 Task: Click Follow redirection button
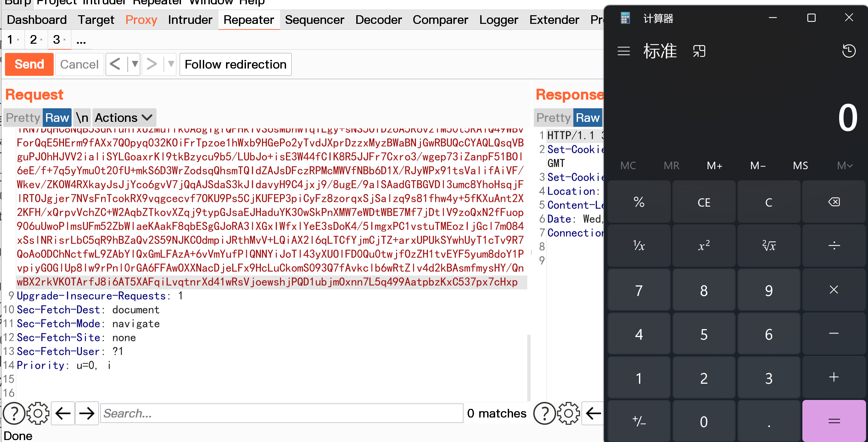click(x=236, y=64)
